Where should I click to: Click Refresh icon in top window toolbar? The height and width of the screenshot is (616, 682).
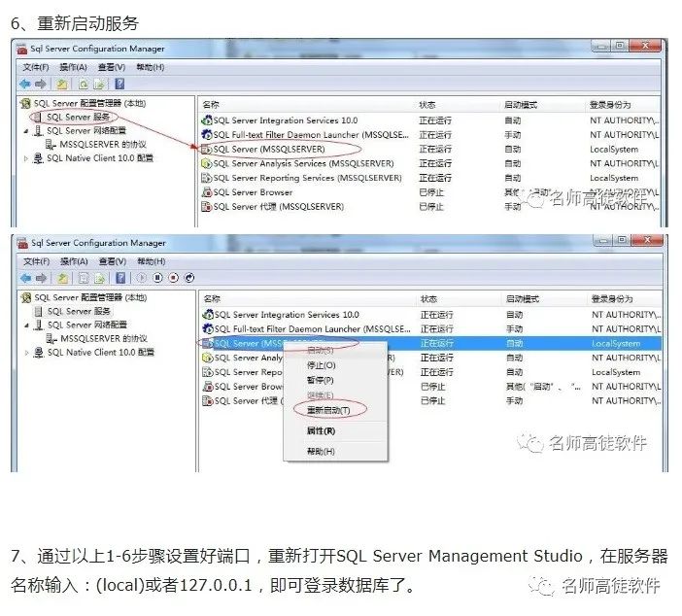click(x=84, y=84)
